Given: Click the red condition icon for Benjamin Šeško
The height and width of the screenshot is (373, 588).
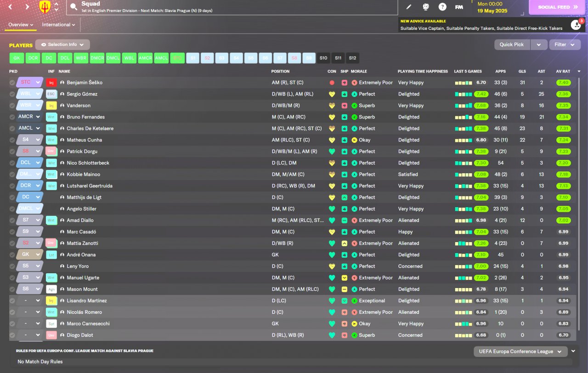Looking at the screenshot, I should [332, 83].
